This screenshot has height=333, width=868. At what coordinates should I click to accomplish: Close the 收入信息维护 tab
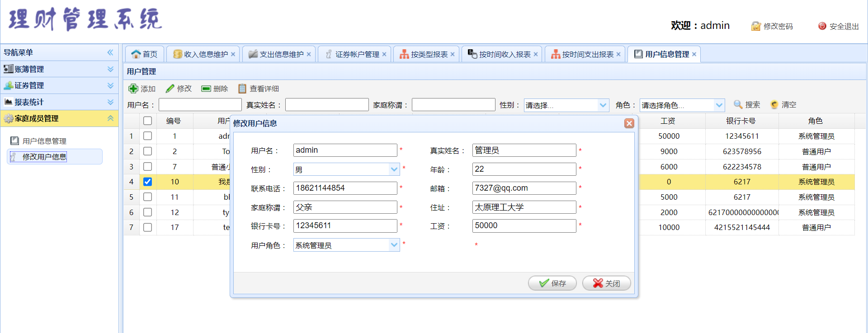tap(233, 54)
